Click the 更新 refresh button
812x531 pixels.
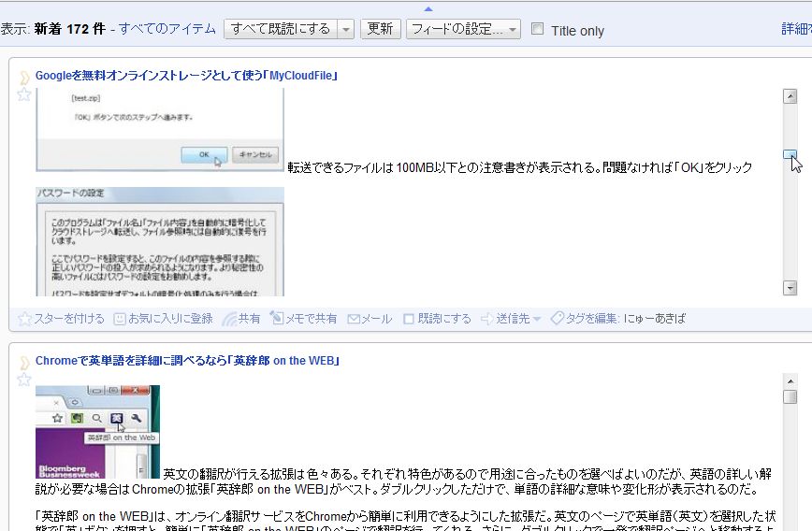(x=381, y=30)
